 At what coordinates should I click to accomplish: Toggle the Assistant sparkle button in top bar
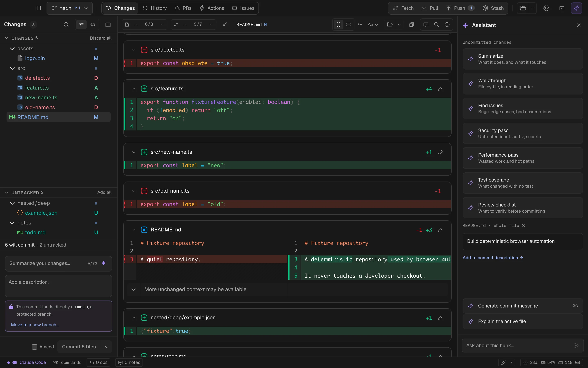click(577, 8)
